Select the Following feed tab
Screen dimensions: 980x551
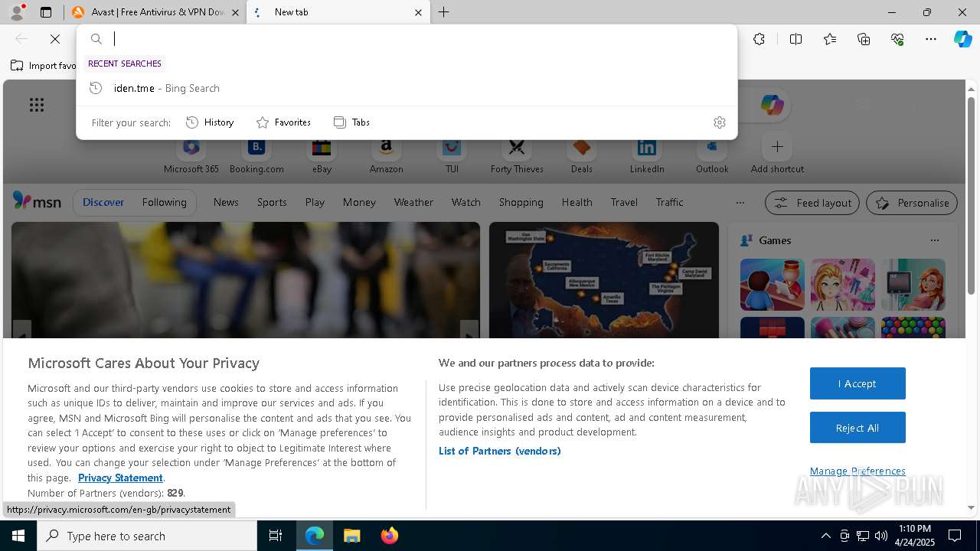coord(164,203)
